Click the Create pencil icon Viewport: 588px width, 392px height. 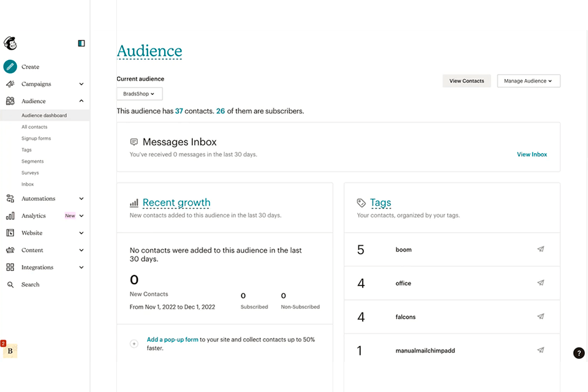[x=10, y=67]
